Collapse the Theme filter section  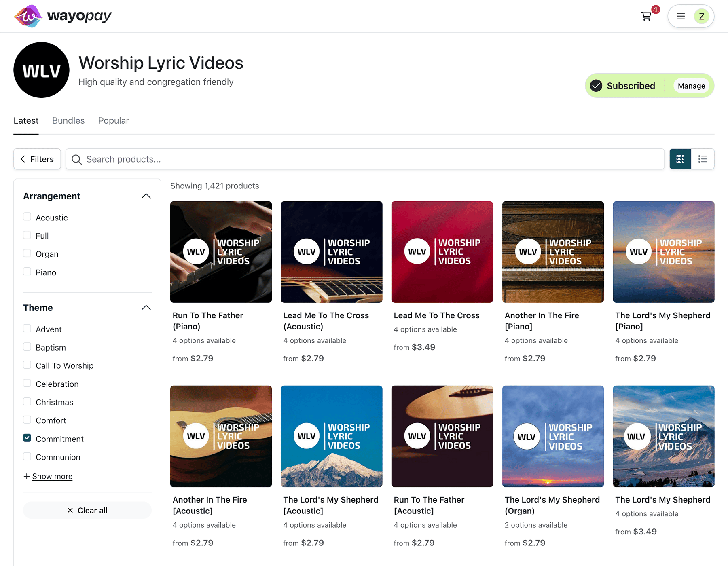[146, 308]
